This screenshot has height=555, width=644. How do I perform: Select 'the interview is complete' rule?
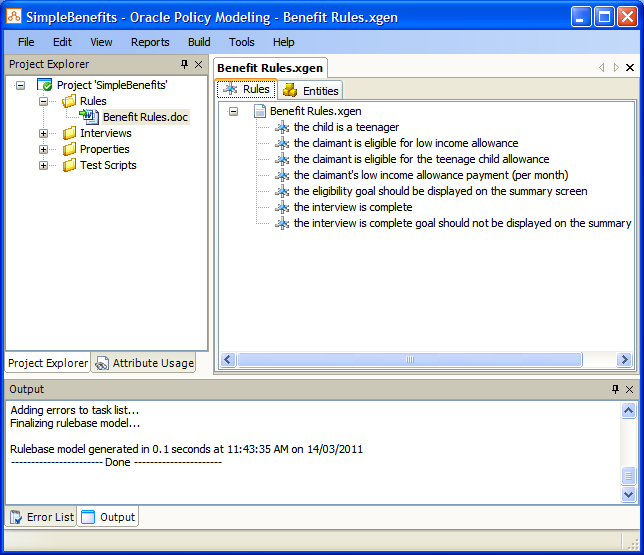coord(353,207)
